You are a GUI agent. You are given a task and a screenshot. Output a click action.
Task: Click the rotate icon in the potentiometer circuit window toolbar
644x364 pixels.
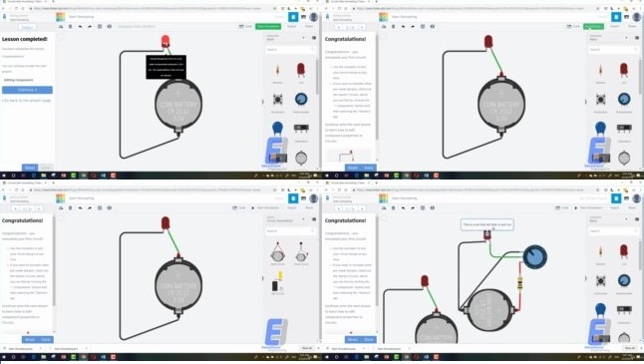click(384, 207)
